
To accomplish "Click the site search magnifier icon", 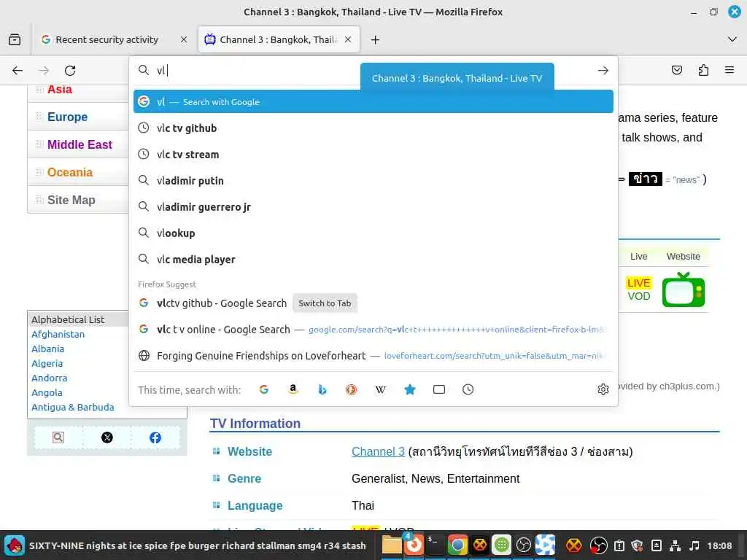I will pos(58,437).
